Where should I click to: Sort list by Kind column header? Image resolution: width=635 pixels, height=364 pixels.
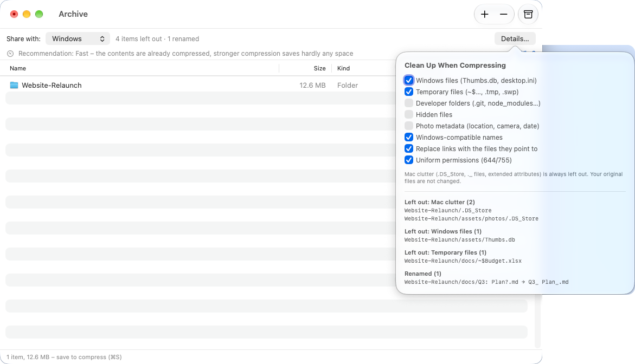[343, 68]
